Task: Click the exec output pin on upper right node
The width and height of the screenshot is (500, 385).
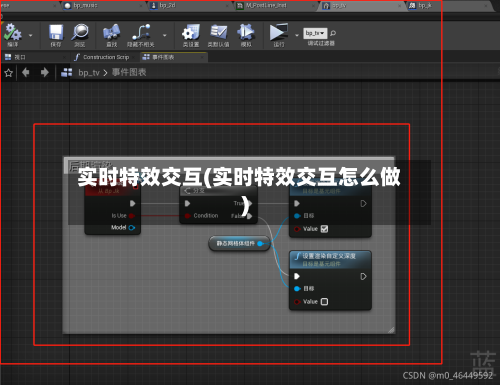Action: point(364,203)
